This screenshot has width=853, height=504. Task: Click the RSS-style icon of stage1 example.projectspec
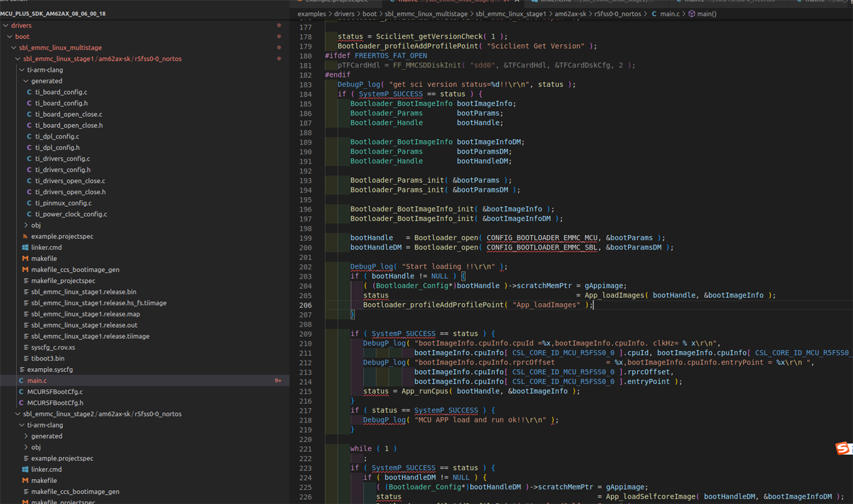tap(25, 237)
